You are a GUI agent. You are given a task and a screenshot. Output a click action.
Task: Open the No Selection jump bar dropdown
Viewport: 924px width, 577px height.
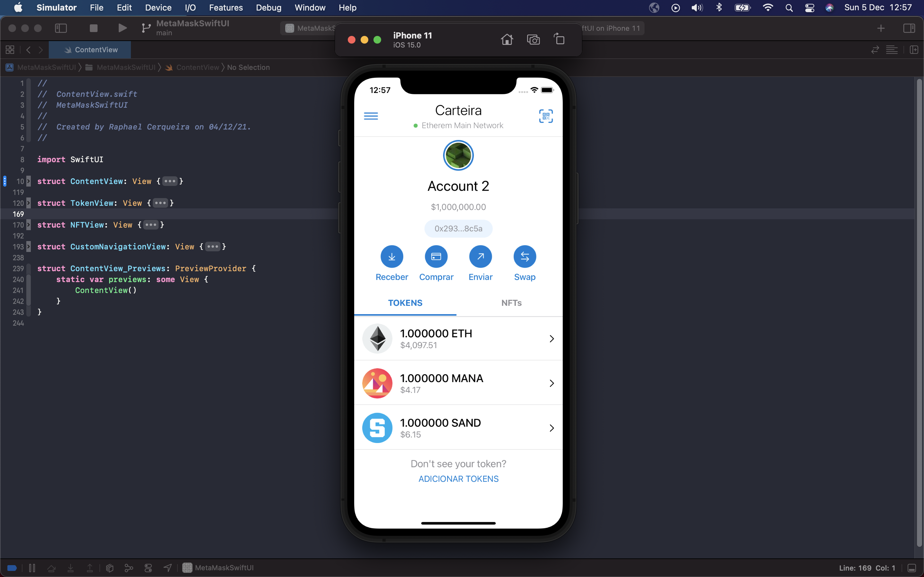pyautogui.click(x=248, y=67)
